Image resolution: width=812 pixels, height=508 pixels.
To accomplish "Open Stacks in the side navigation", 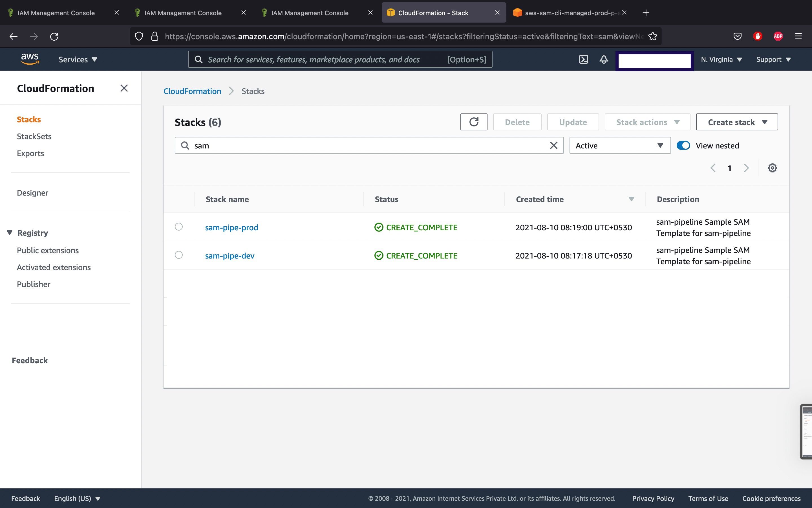I will click(29, 119).
